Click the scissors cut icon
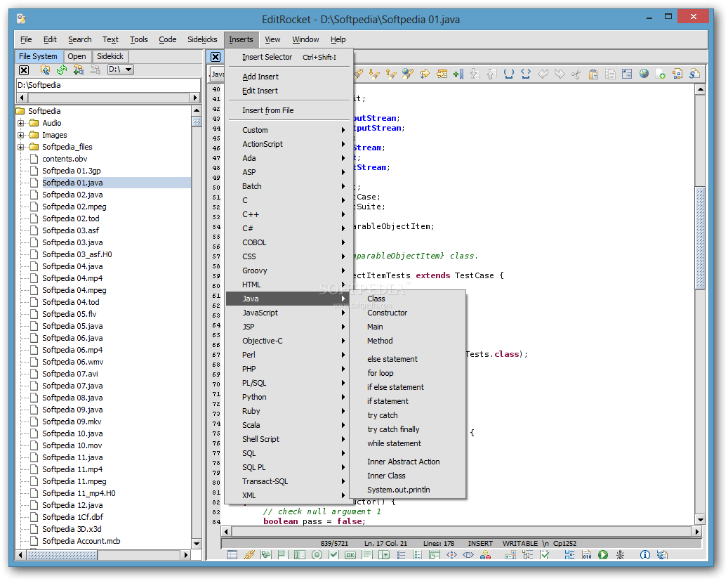728x581 pixels. point(576,74)
